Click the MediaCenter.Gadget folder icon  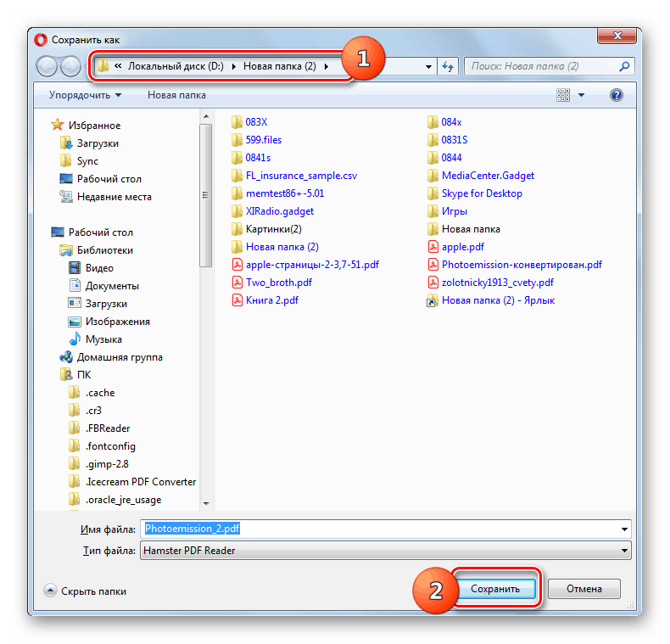pyautogui.click(x=433, y=176)
